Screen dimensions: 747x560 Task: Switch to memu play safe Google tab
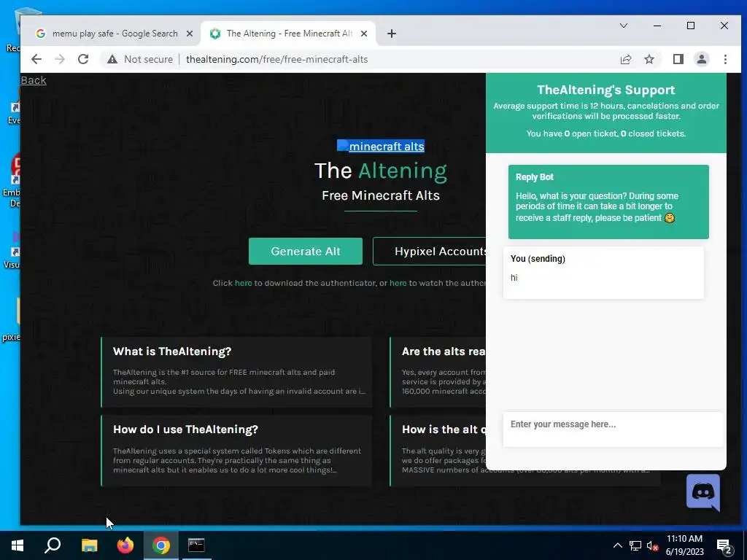pyautogui.click(x=115, y=34)
